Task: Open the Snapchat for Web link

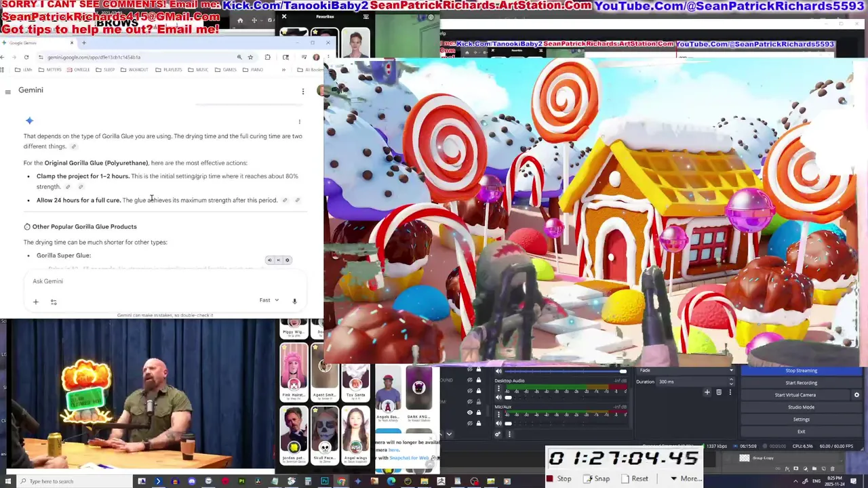Action: coord(408,458)
